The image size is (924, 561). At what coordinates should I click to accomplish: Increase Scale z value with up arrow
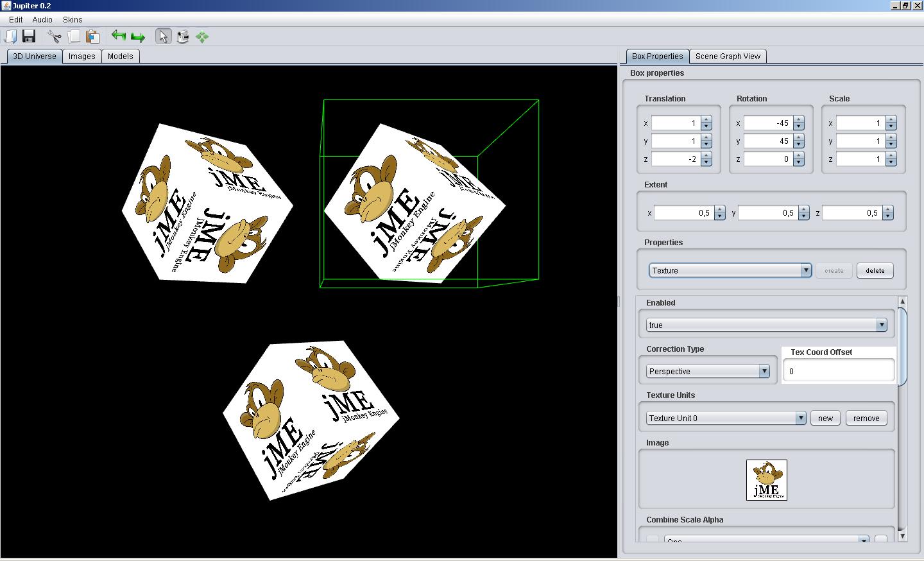click(891, 155)
